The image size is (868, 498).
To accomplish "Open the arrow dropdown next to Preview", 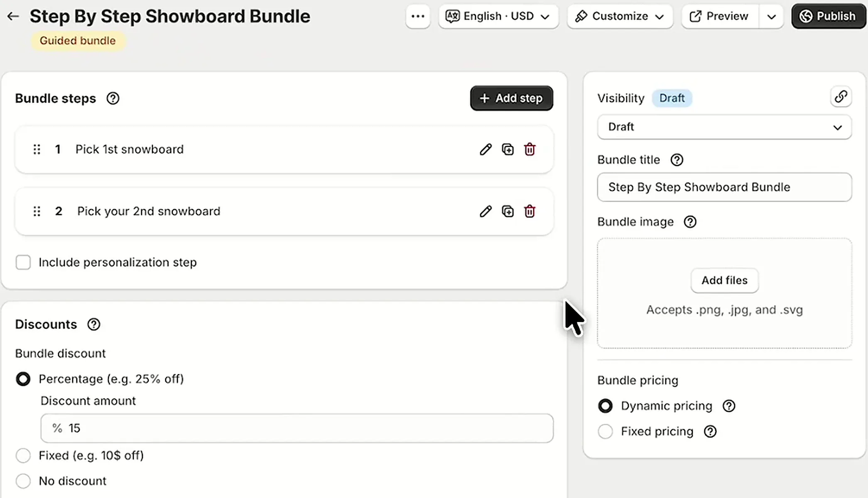I will click(771, 16).
